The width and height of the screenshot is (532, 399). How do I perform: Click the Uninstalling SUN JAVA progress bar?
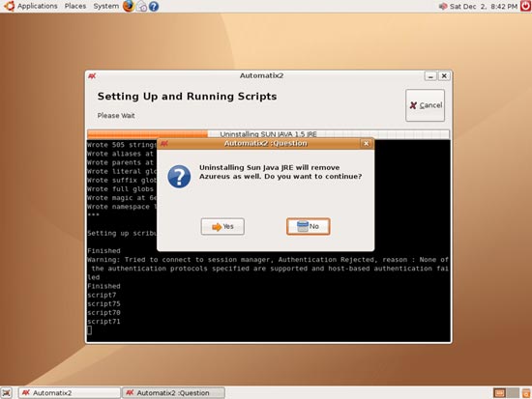point(268,134)
